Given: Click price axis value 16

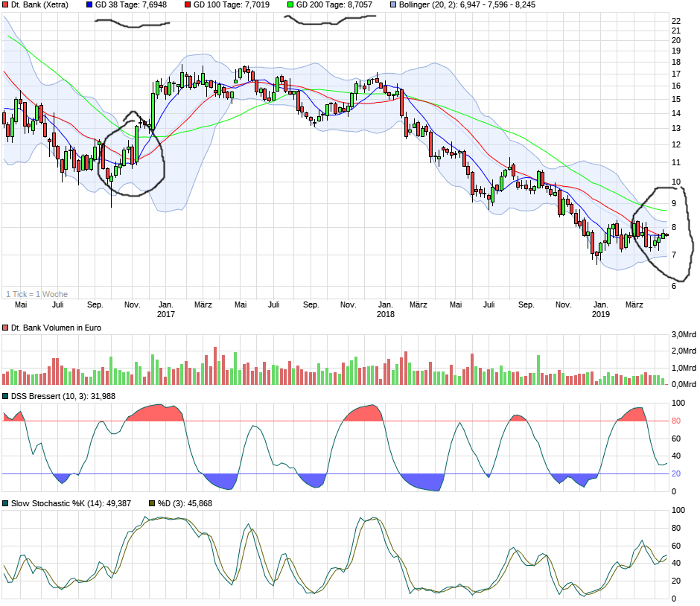Looking at the screenshot, I should [676, 86].
